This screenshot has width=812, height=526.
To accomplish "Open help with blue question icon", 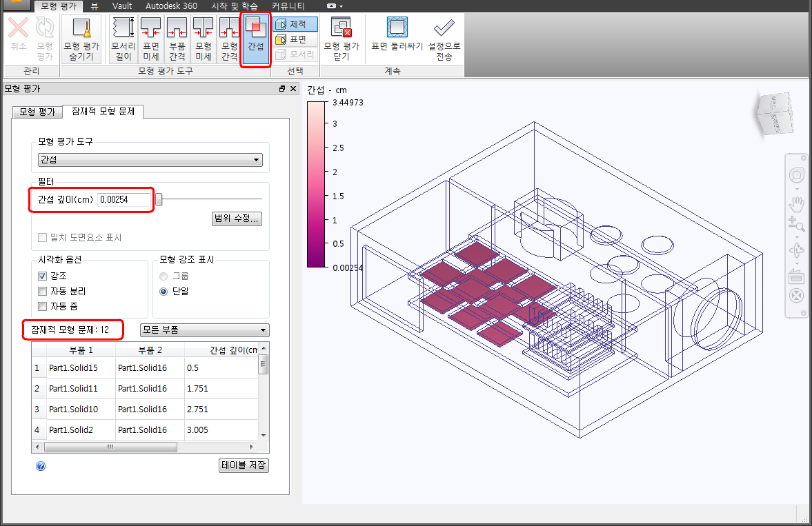I will 41,466.
